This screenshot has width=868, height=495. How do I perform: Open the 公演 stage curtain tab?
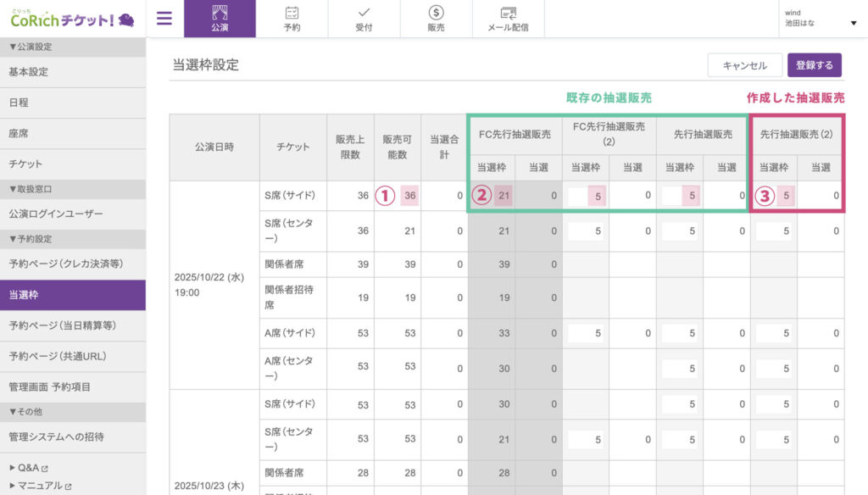[x=220, y=19]
